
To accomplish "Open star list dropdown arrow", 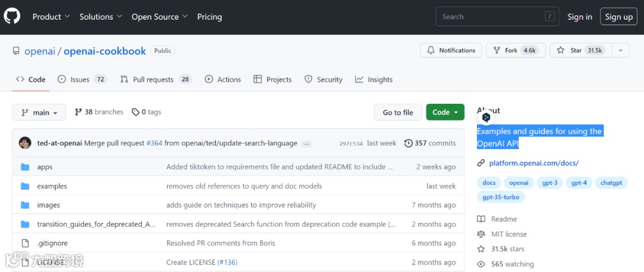I will pos(620,51).
